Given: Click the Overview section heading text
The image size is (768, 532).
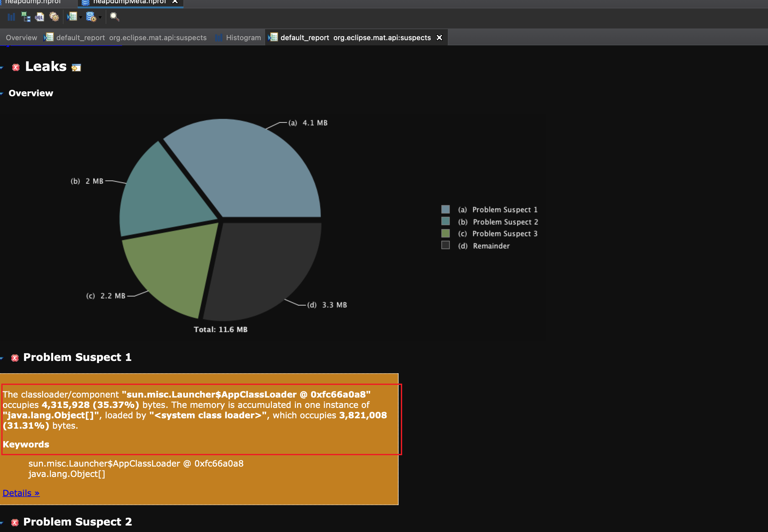Looking at the screenshot, I should pyautogui.click(x=31, y=93).
